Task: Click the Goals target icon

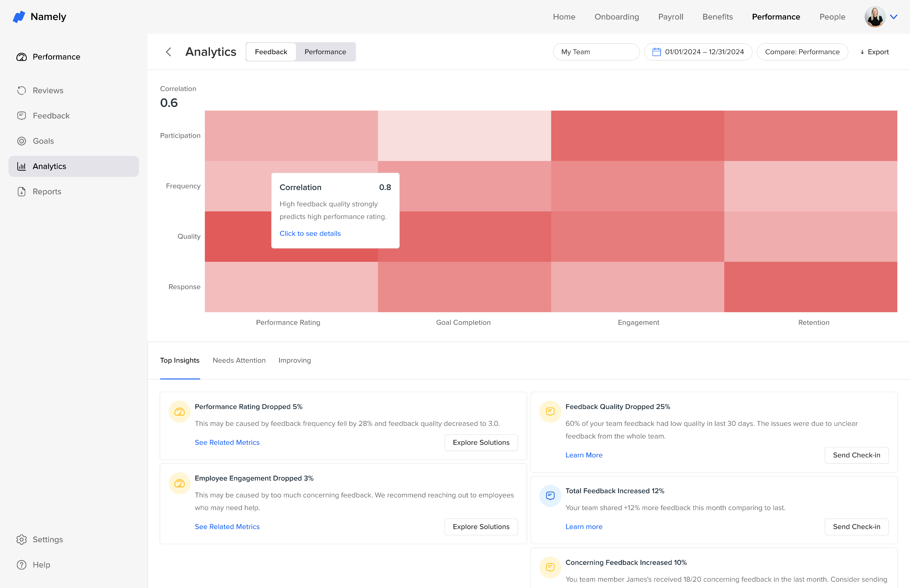Action: point(21,141)
